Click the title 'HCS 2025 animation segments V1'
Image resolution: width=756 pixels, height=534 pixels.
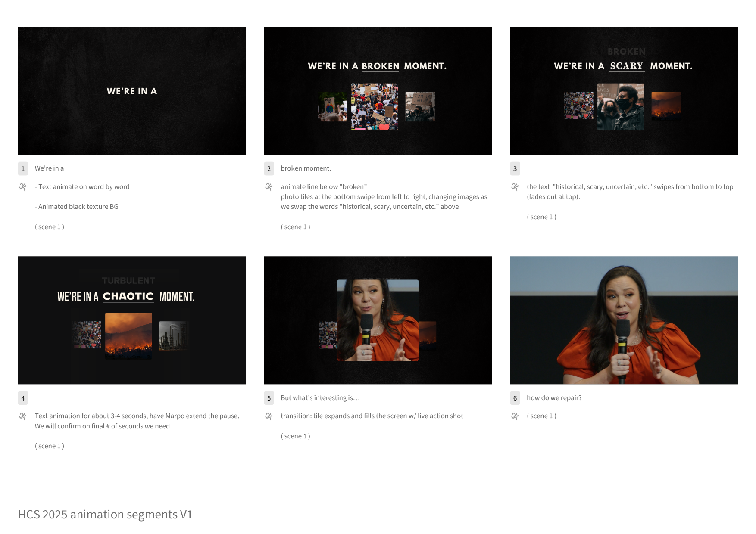pos(105,515)
